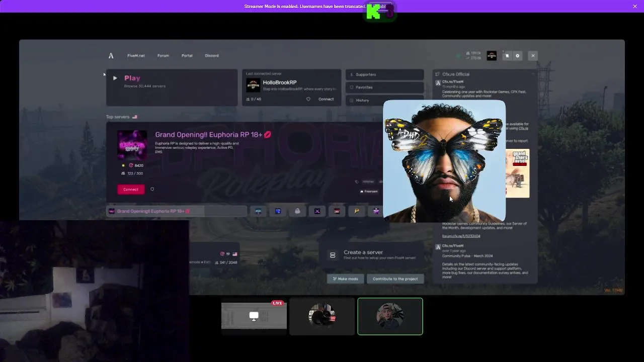Open the History list
The image size is (644, 362).
click(x=384, y=100)
